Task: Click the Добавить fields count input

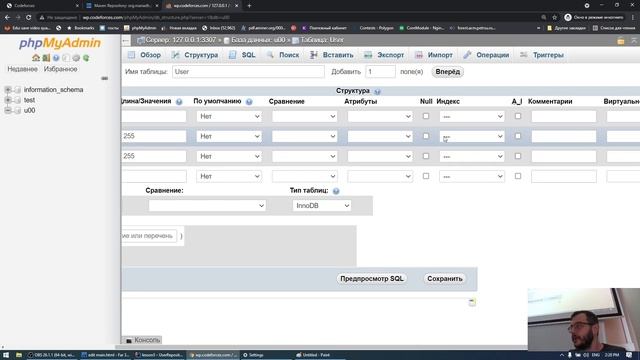Action: point(380,72)
